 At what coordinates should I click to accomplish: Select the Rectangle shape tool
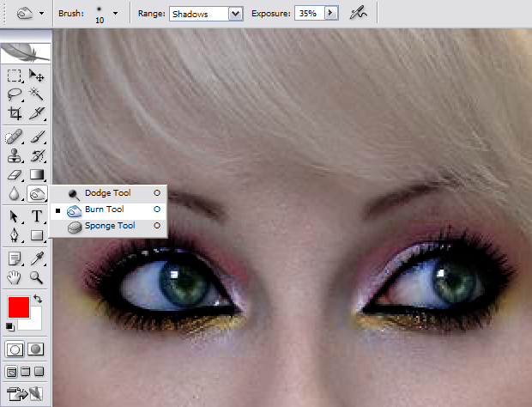coord(36,235)
